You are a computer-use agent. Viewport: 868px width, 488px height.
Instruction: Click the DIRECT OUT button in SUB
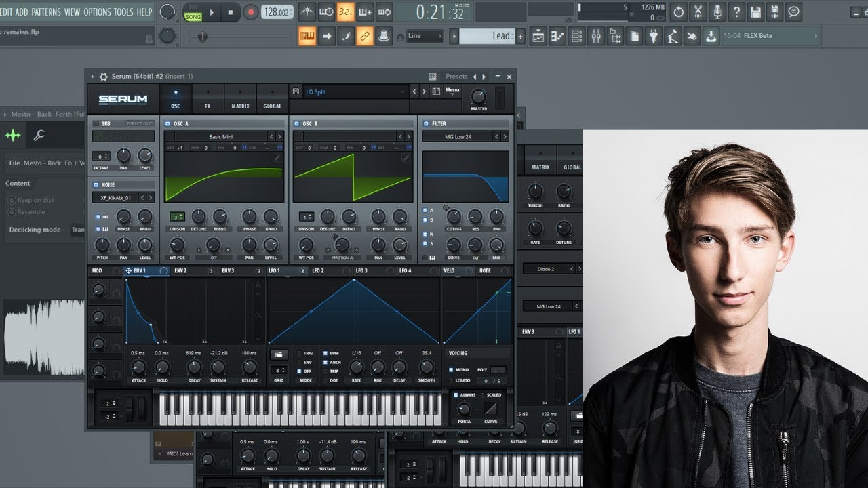[140, 124]
